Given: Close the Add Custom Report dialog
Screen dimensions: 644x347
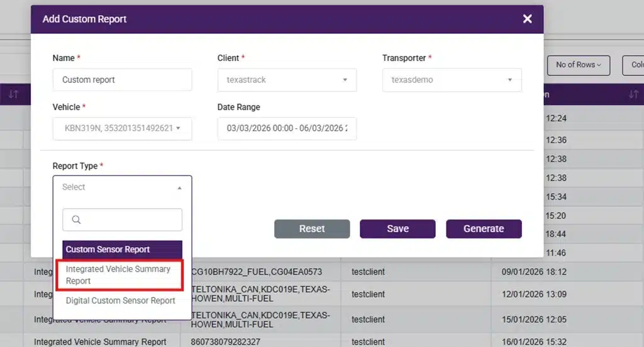Looking at the screenshot, I should [x=527, y=19].
